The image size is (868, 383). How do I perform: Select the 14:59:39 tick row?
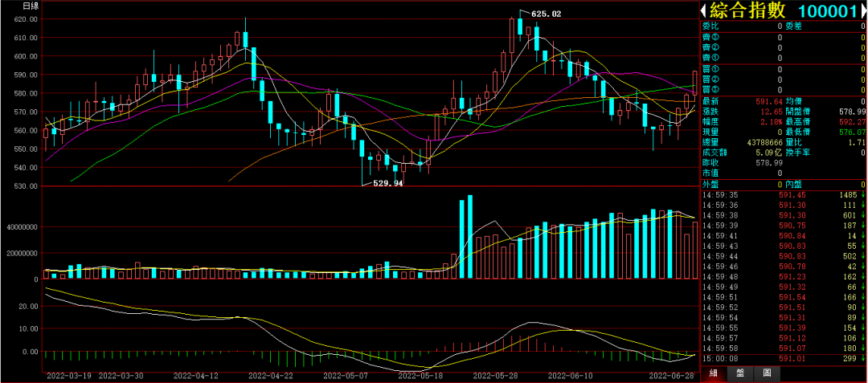pos(784,226)
